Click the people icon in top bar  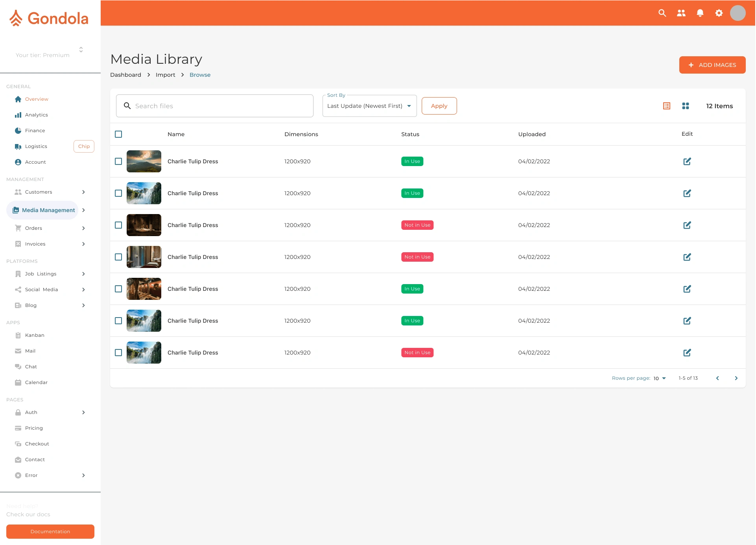click(681, 13)
